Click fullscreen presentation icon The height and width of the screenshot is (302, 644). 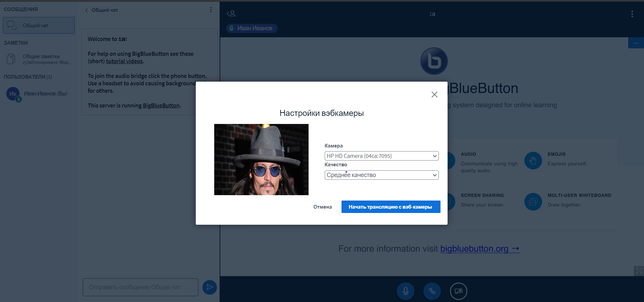[639, 271]
